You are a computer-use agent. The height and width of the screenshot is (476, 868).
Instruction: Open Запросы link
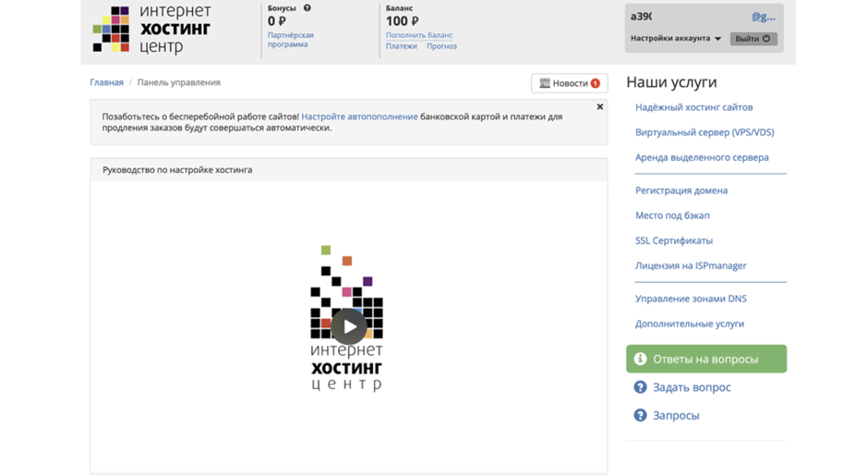click(676, 415)
